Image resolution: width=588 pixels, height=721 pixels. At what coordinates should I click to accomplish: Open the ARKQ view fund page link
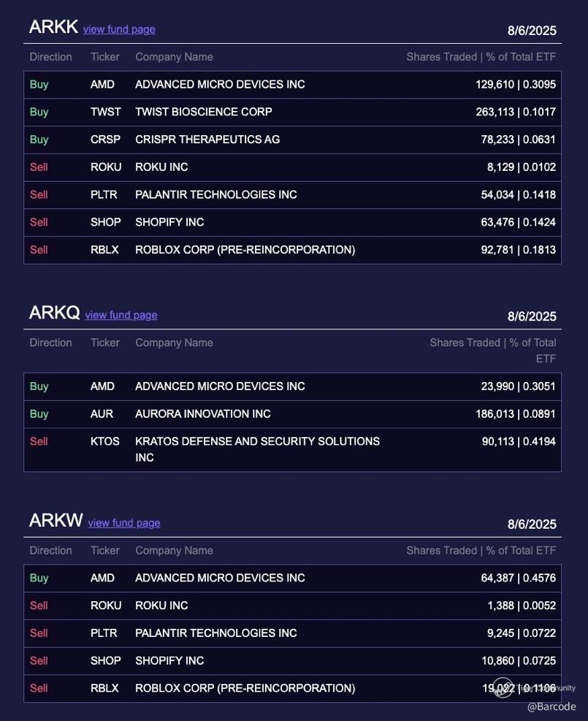tap(121, 316)
